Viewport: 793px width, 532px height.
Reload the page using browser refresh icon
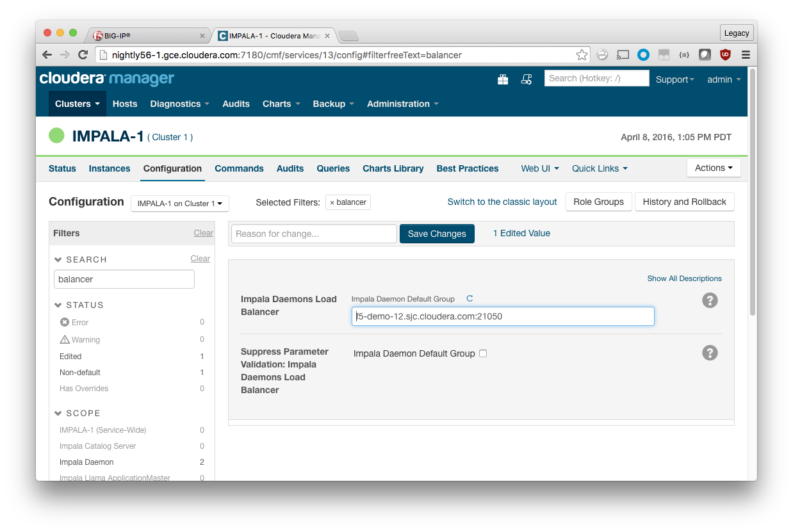(83, 55)
